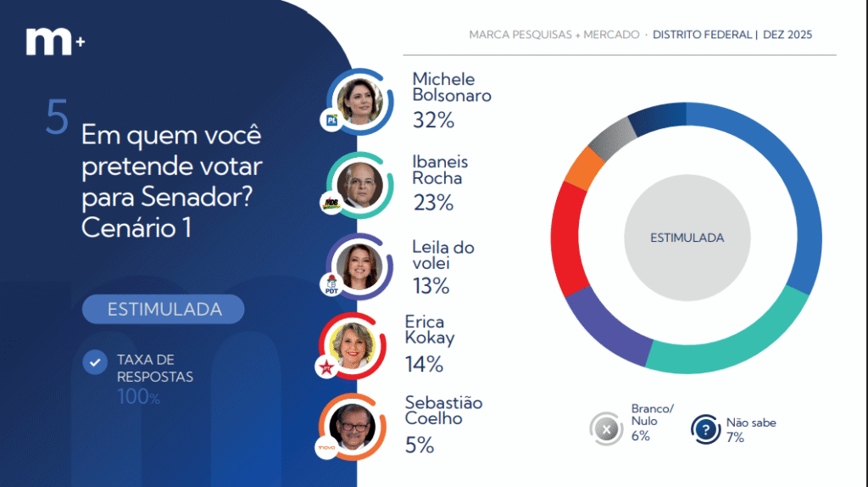868x487 pixels.
Task: Click the PDT party badge icon
Action: 332,285
